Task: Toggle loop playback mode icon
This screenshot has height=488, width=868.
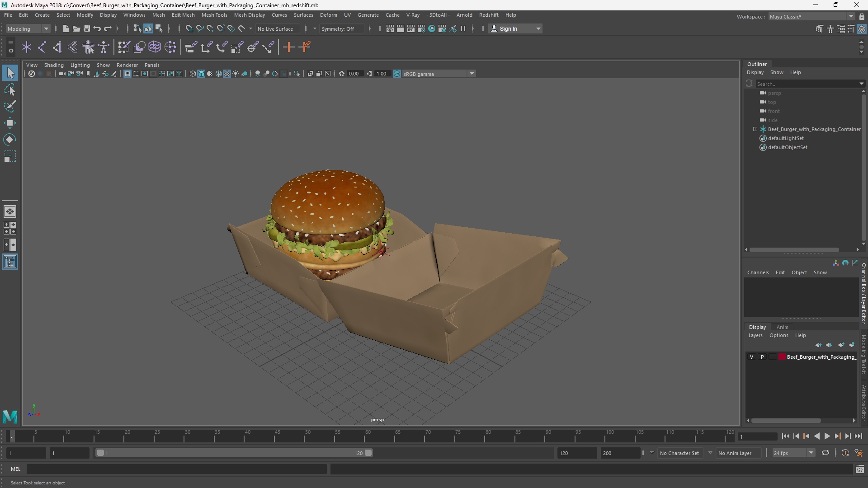Action: [826, 453]
